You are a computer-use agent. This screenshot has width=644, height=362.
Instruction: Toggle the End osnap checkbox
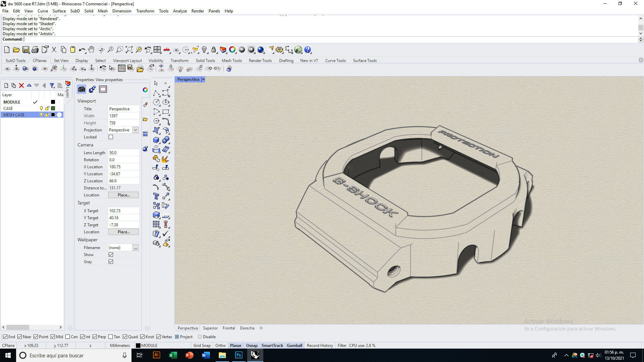(x=5, y=337)
